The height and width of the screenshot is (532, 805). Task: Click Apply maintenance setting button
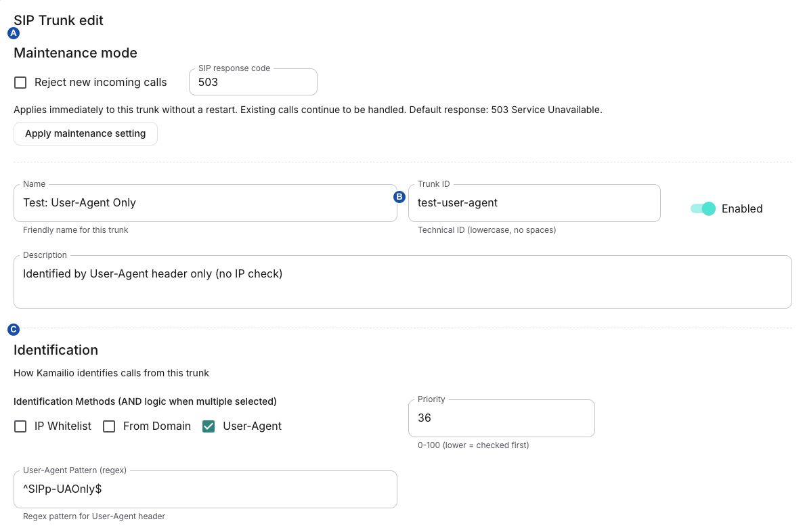point(85,133)
